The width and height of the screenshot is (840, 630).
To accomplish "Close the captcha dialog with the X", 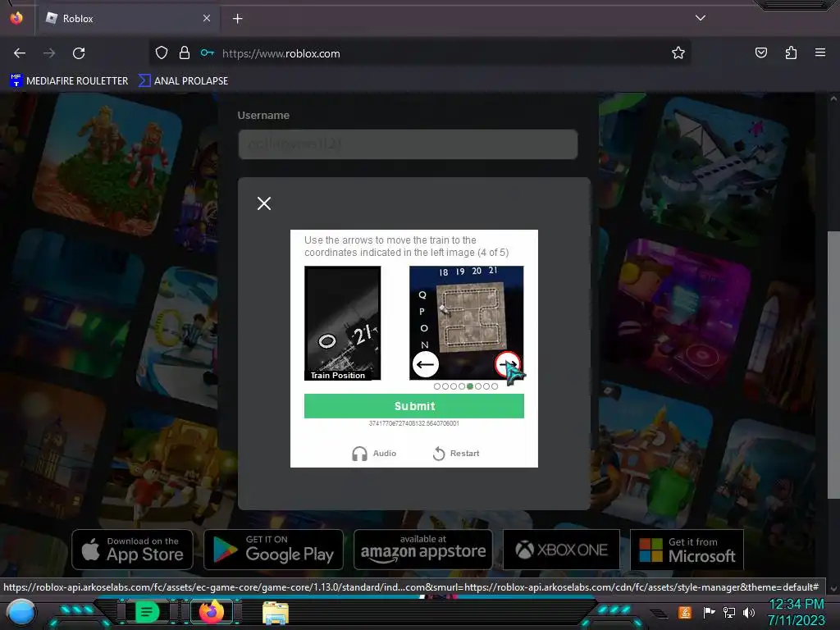I will pos(263,203).
